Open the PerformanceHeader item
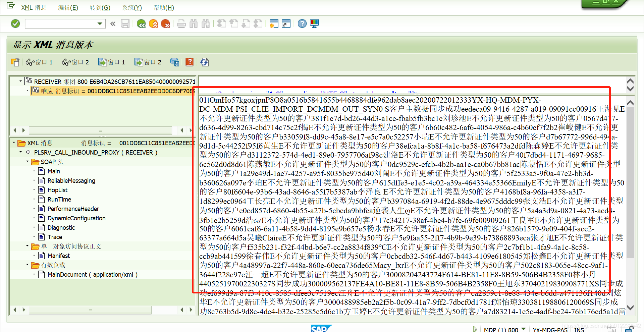 tap(73, 209)
